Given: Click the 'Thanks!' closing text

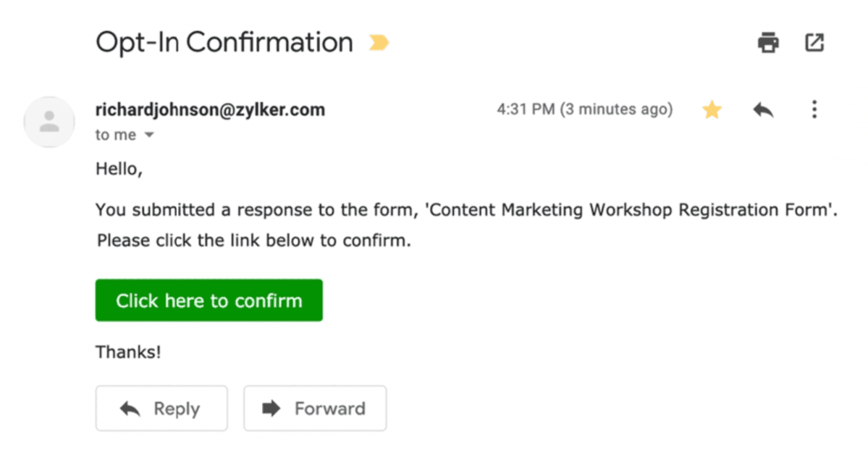Looking at the screenshot, I should [x=128, y=353].
